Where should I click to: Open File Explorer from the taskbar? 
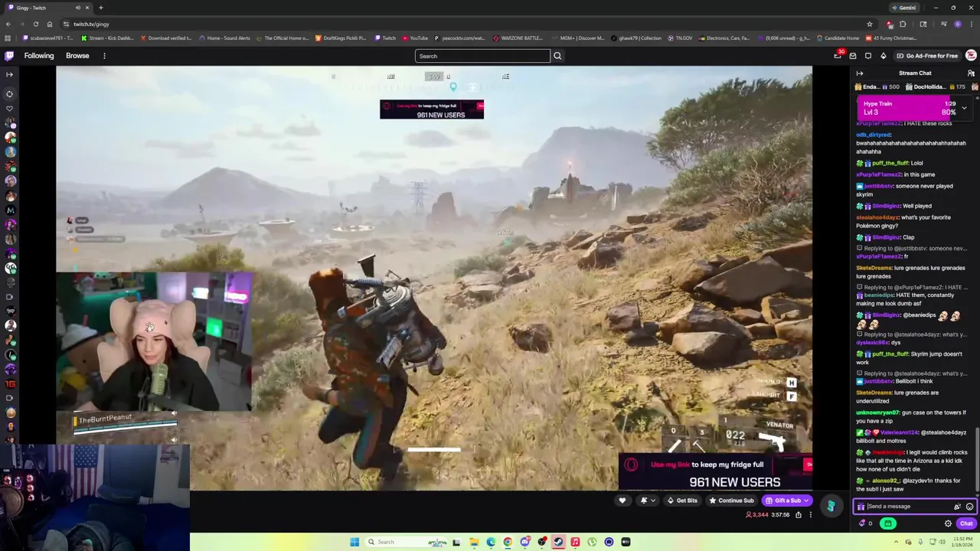pyautogui.click(x=473, y=542)
